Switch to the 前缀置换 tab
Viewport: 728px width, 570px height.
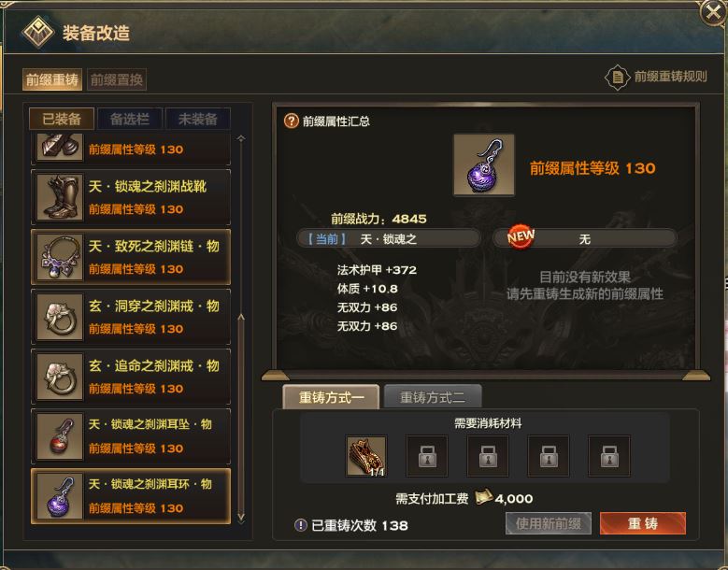[x=117, y=79]
